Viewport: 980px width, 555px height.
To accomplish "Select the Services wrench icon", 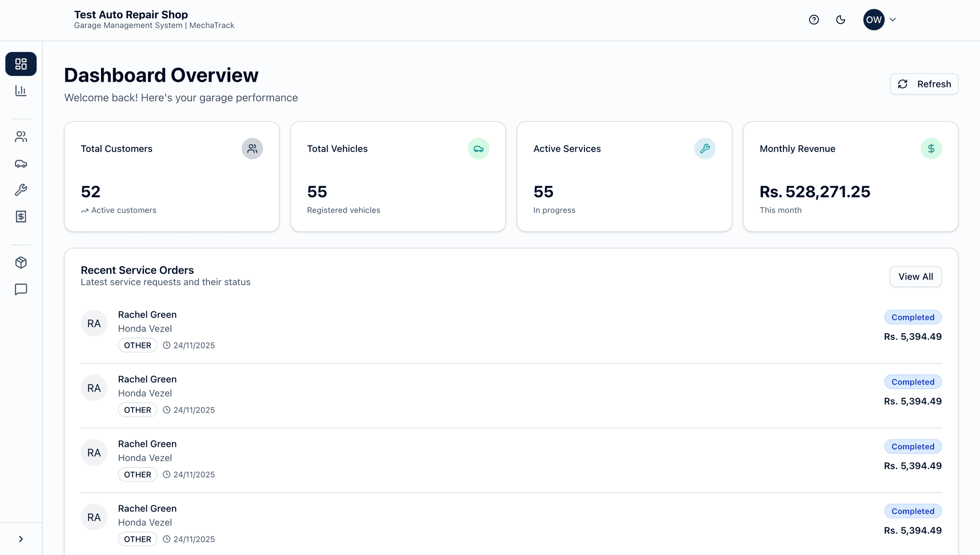I will click(x=20, y=190).
